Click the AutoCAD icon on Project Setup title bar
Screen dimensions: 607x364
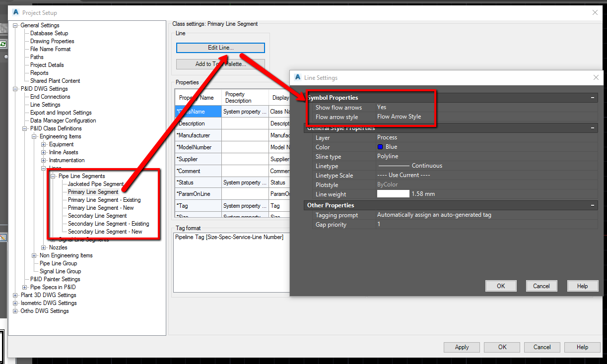pyautogui.click(x=16, y=12)
